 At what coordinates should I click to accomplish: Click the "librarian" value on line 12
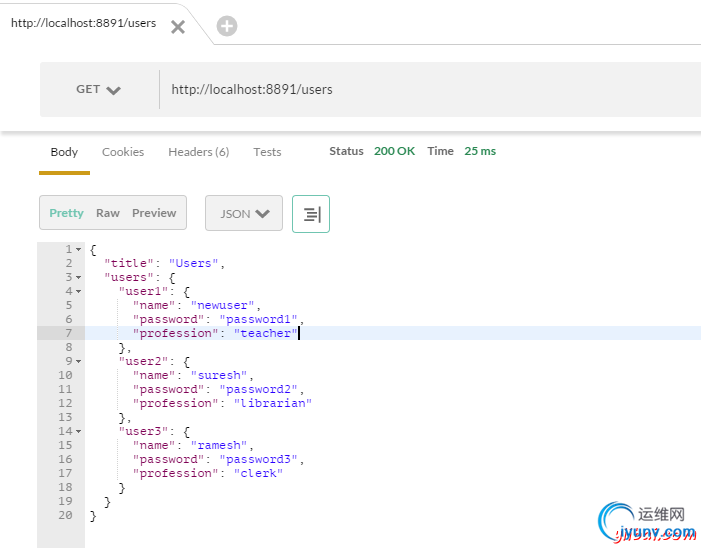point(274,403)
